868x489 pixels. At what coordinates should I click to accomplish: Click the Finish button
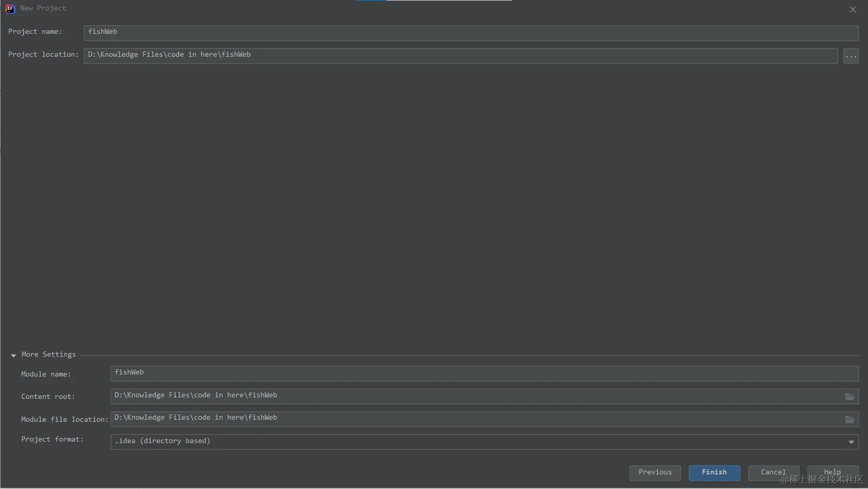coord(714,472)
